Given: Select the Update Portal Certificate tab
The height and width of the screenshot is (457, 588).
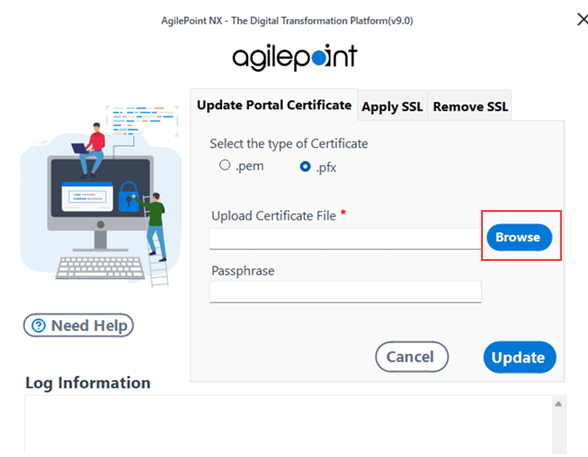Looking at the screenshot, I should point(274,105).
